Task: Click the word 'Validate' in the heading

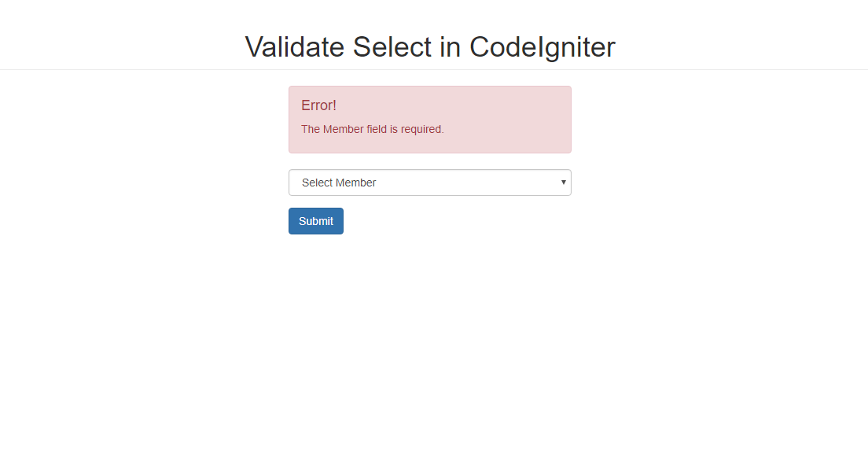Action: 295,46
